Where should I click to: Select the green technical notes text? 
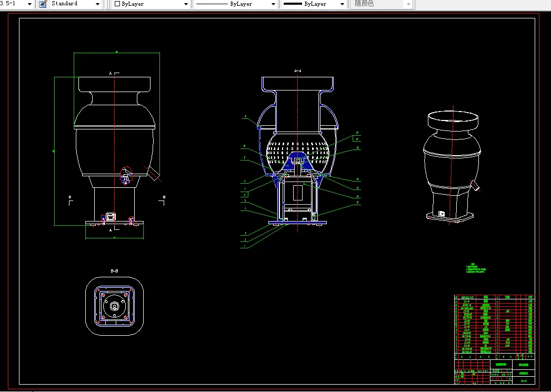pyautogui.click(x=476, y=268)
